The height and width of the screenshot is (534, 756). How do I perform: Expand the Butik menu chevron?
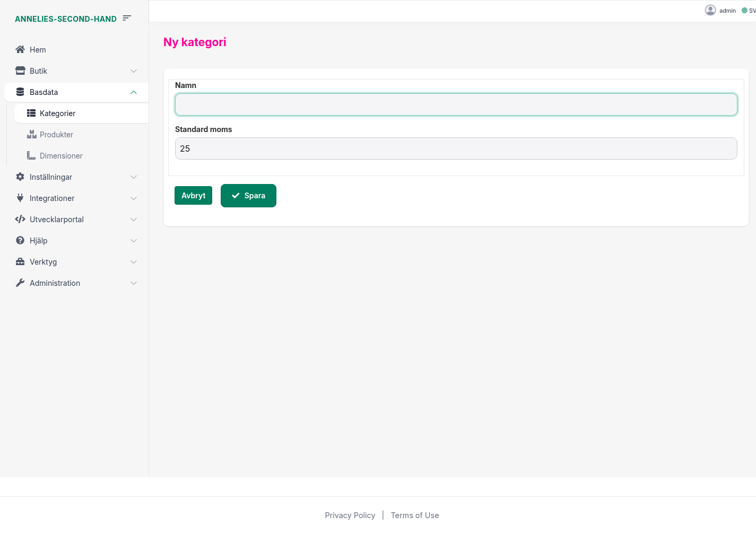click(x=134, y=71)
